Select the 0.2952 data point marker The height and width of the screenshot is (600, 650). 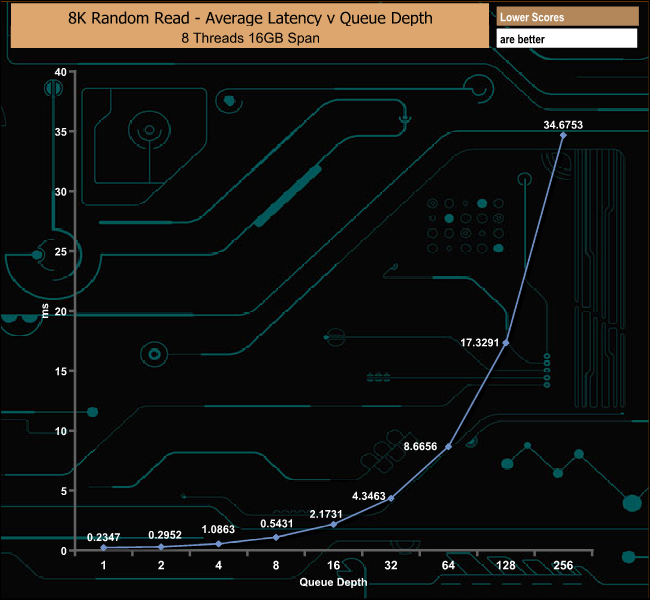point(161,547)
